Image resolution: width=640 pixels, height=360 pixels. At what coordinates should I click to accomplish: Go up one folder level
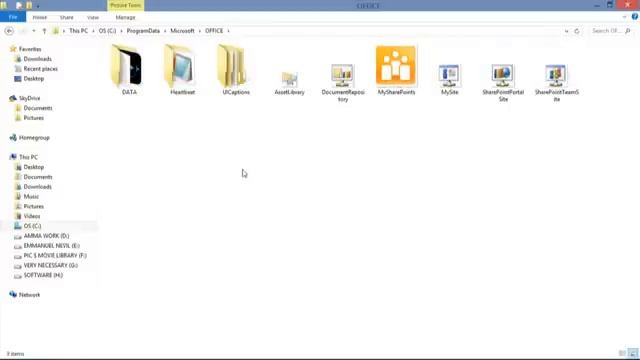pyautogui.click(x=44, y=31)
